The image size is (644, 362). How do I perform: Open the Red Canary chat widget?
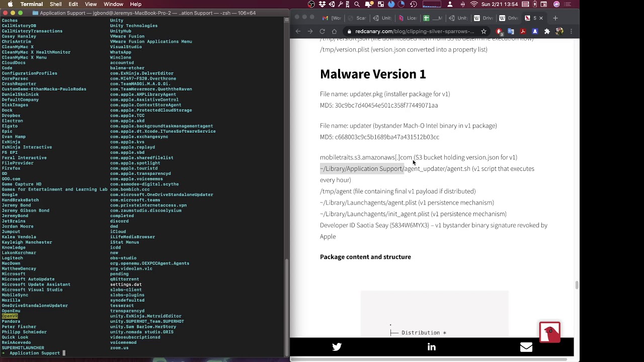549,332
